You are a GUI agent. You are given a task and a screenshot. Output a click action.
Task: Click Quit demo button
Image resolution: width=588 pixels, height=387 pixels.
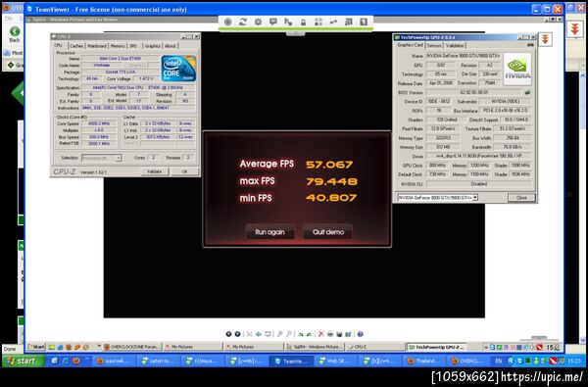click(328, 232)
